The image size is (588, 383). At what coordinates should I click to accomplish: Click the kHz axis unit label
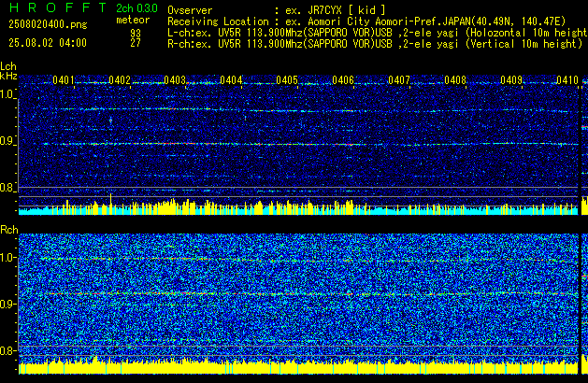[8, 76]
